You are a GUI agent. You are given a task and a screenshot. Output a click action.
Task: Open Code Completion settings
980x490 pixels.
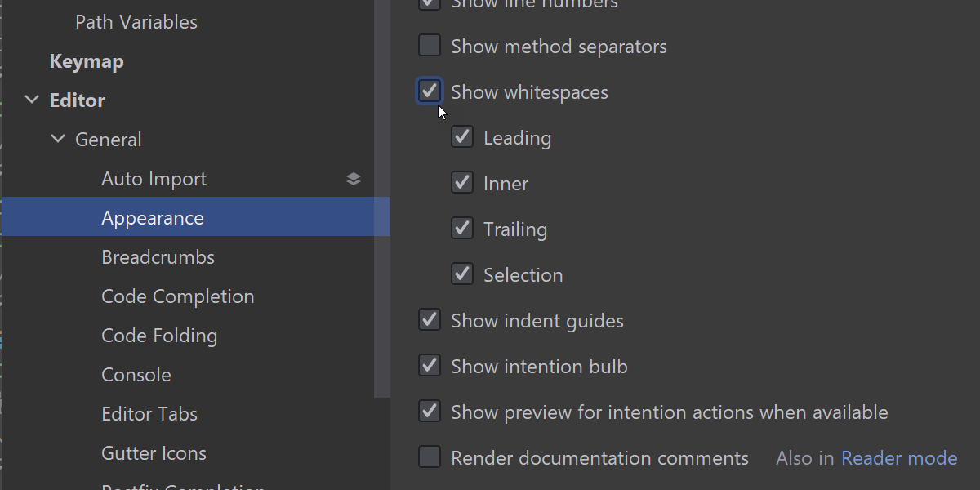[177, 296]
